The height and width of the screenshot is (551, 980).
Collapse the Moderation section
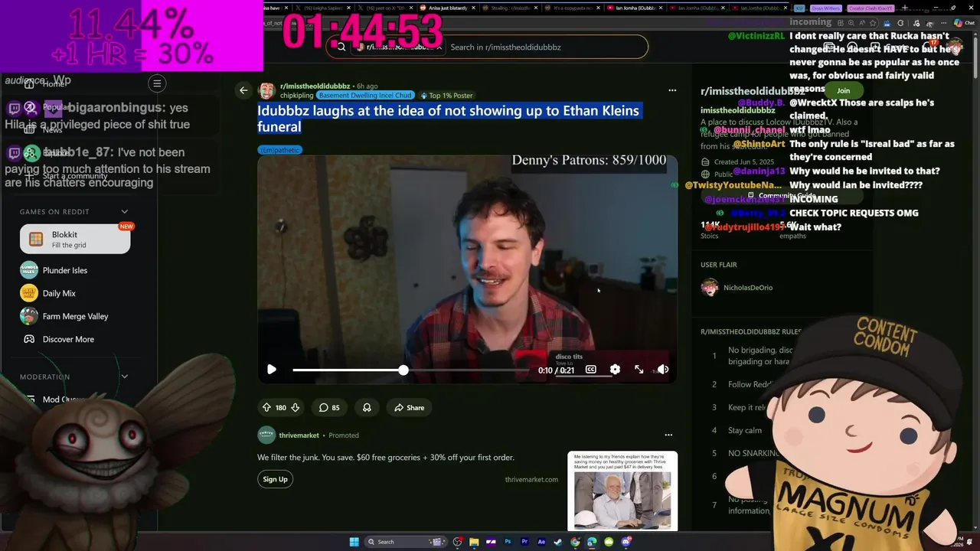[125, 377]
